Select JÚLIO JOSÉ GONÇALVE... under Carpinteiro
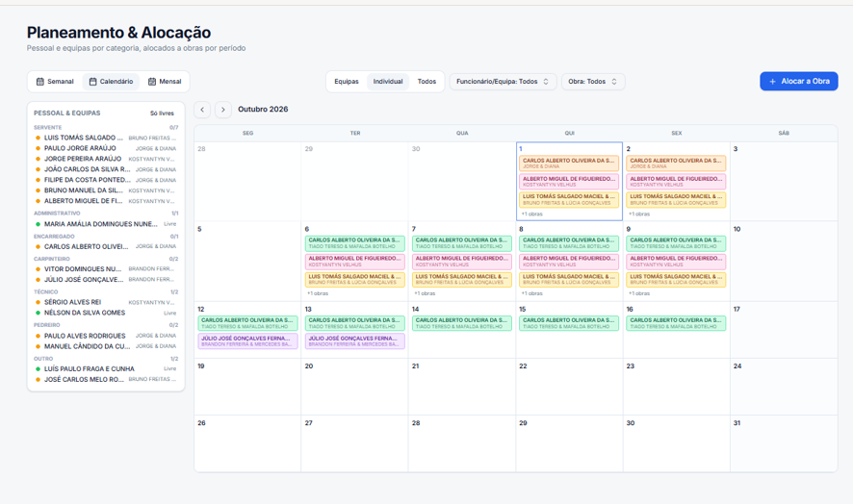This screenshot has height=504, width=853. [x=106, y=280]
